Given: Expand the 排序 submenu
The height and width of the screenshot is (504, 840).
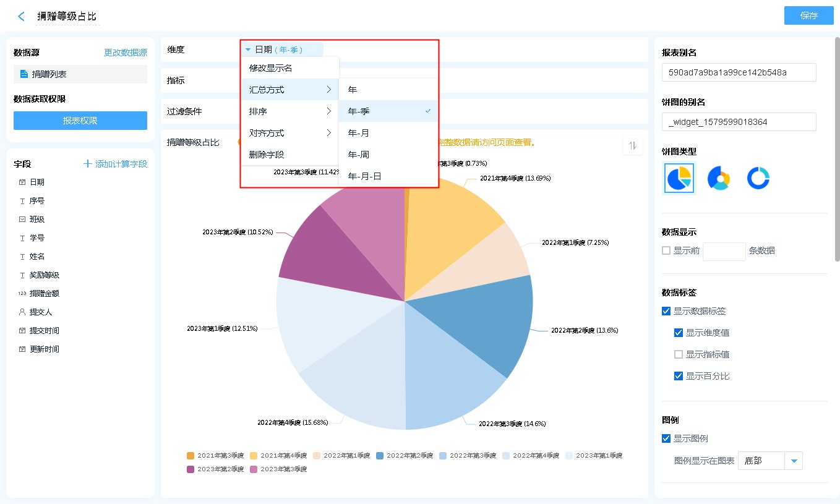Looking at the screenshot, I should pyautogui.click(x=289, y=111).
